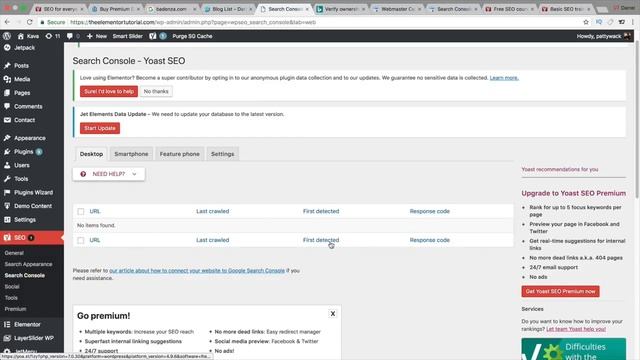Close the Go premium! box
The width and height of the screenshot is (640, 360).
pyautogui.click(x=333, y=313)
